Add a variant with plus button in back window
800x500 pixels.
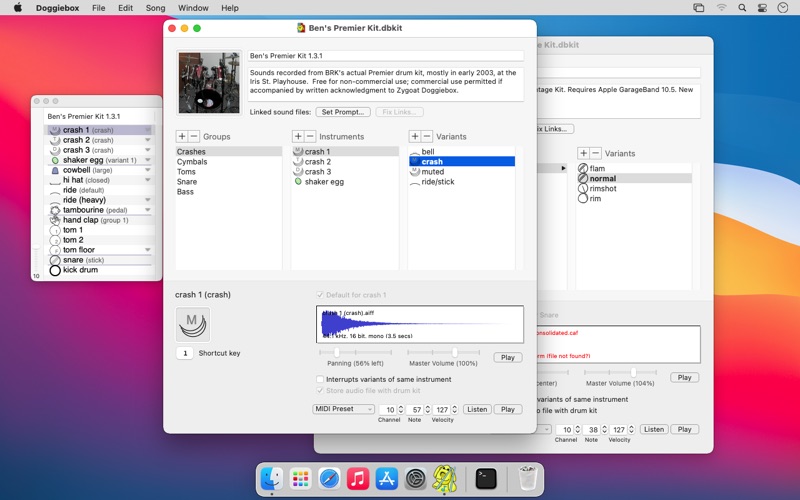tap(583, 153)
